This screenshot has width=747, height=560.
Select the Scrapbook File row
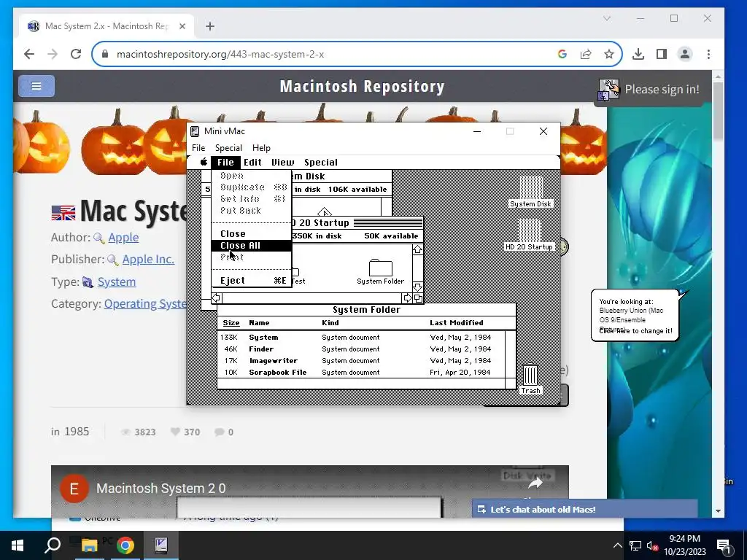(x=360, y=373)
